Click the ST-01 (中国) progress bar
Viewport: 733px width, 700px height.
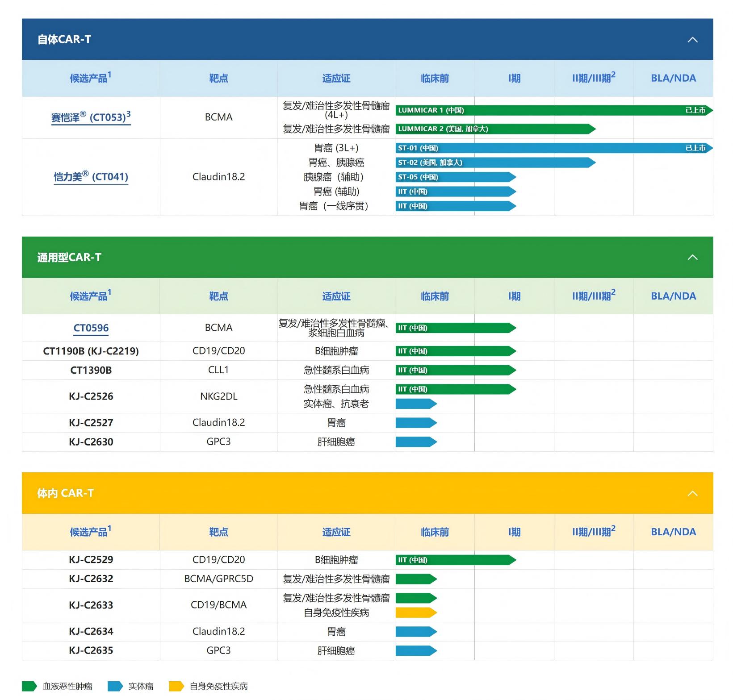pyautogui.click(x=554, y=148)
